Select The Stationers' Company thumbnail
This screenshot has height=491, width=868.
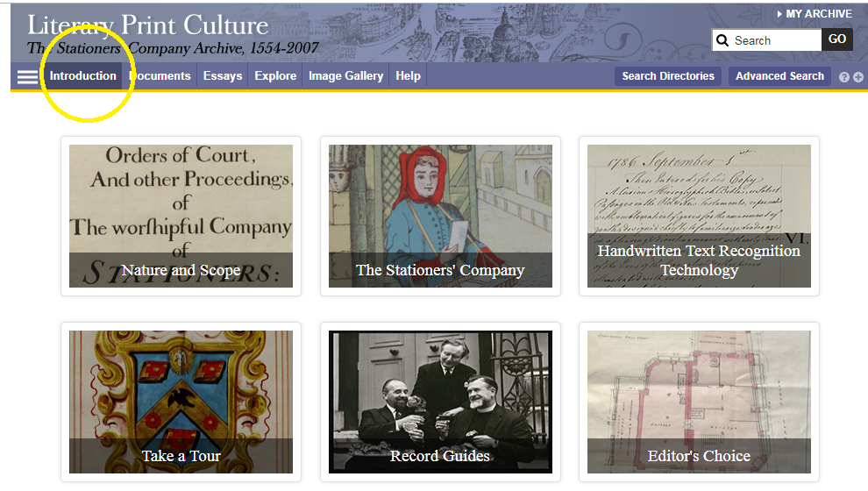click(440, 216)
